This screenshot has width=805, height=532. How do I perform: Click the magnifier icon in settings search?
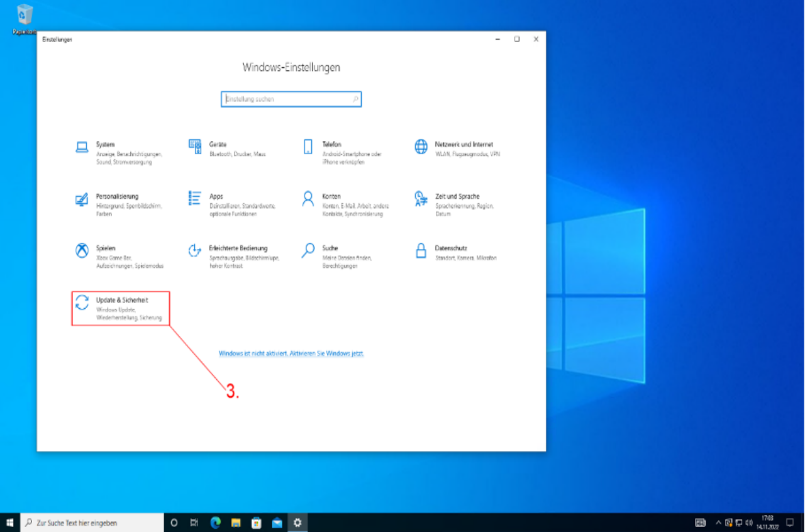[355, 99]
